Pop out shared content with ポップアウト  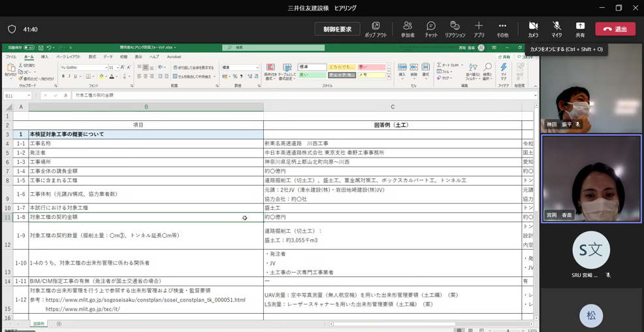[376, 29]
